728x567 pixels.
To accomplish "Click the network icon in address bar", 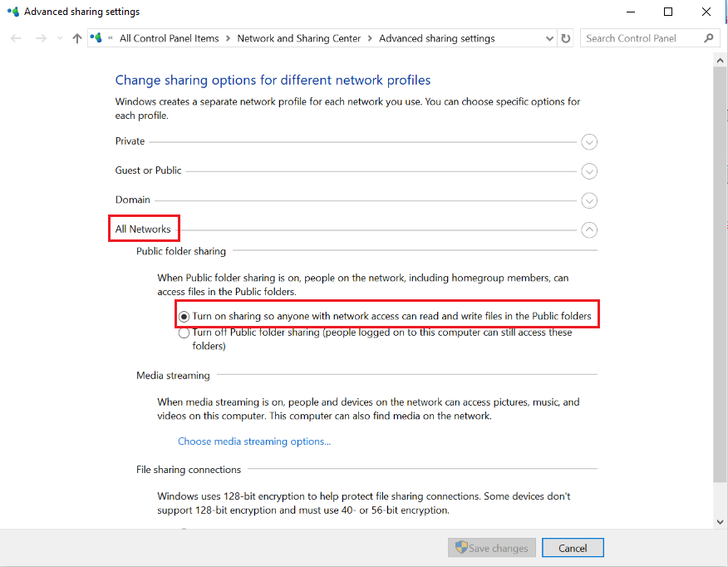I will pyautogui.click(x=96, y=37).
